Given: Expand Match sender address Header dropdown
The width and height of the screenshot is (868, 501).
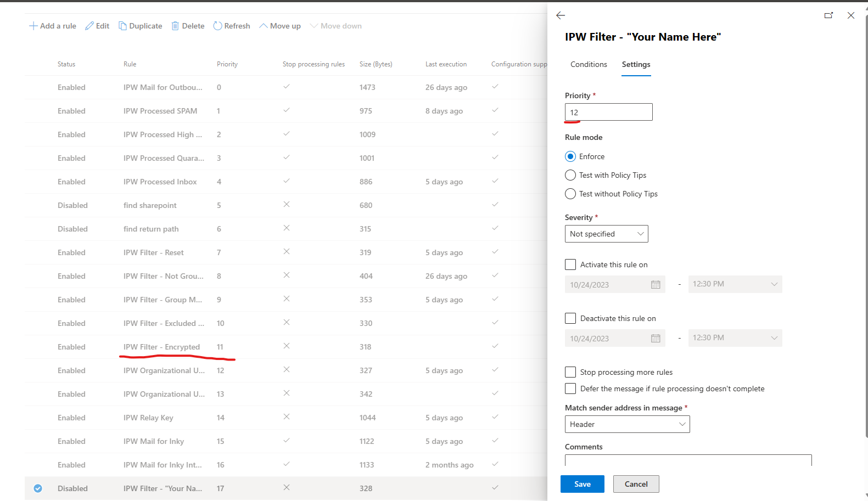Looking at the screenshot, I should click(x=627, y=424).
